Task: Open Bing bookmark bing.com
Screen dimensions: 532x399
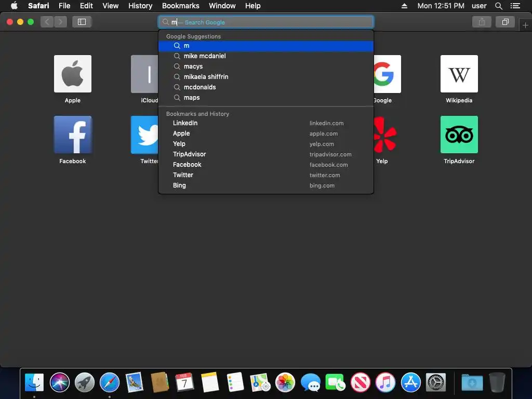Action: 266,185
